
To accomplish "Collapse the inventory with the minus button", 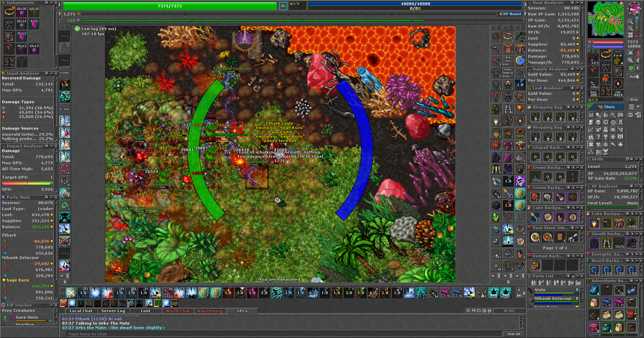I will click(x=590, y=51).
